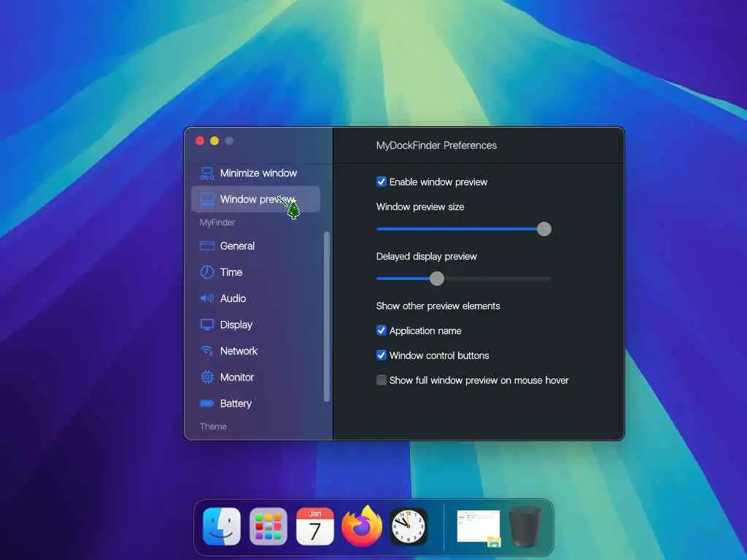Click the Display monitor icon
747x560 pixels.
(206, 324)
